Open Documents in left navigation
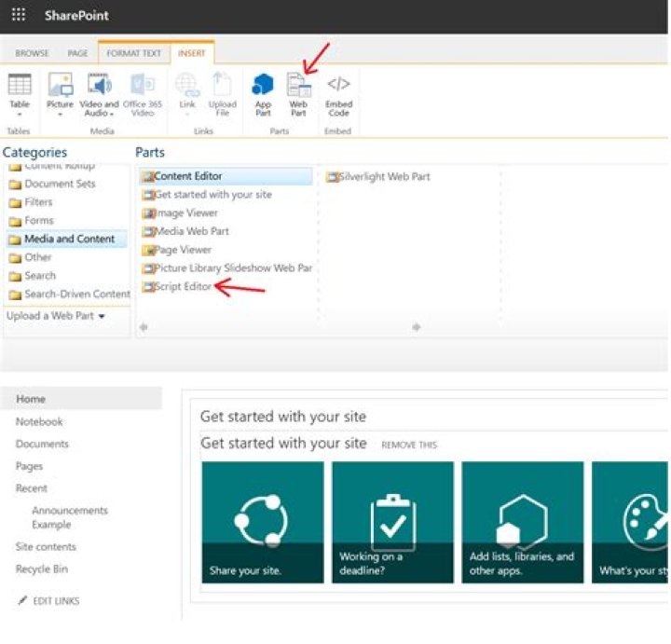Screen dimensions: 671x644 click(42, 445)
